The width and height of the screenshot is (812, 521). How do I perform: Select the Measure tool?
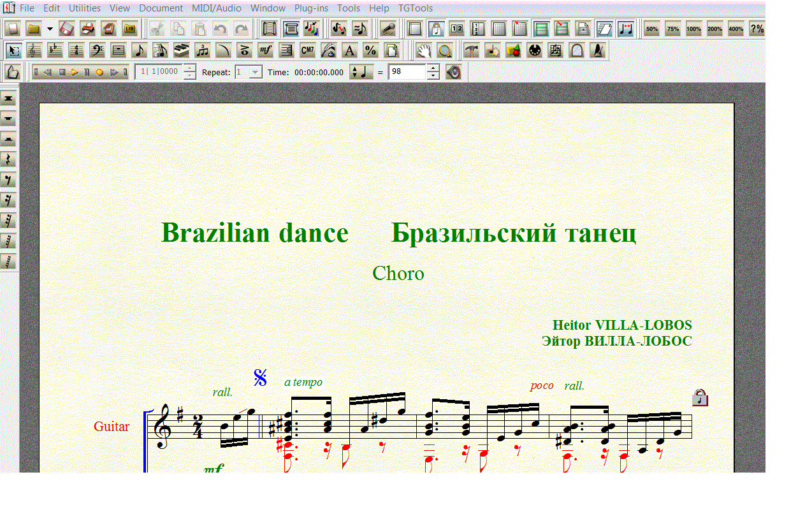click(119, 50)
